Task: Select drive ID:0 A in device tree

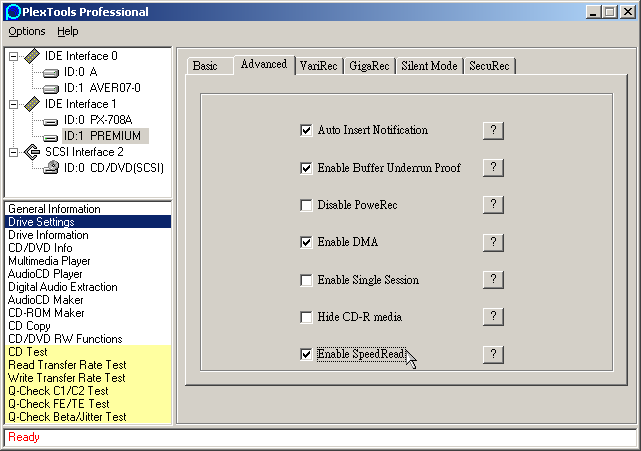Action: tap(79, 72)
